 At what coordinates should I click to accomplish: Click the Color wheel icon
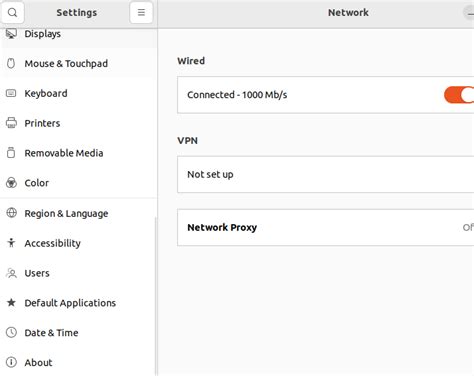pyautogui.click(x=11, y=183)
